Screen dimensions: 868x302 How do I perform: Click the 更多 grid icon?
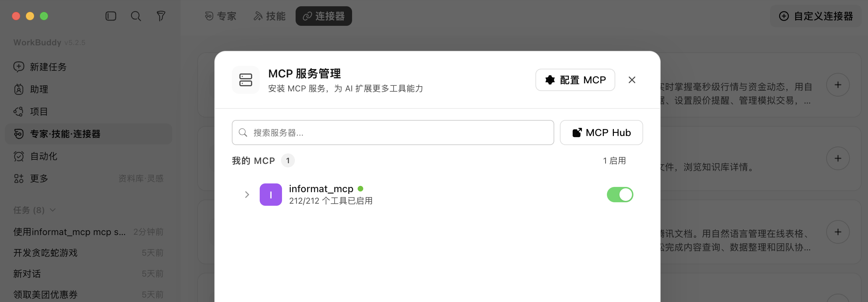[19, 179]
